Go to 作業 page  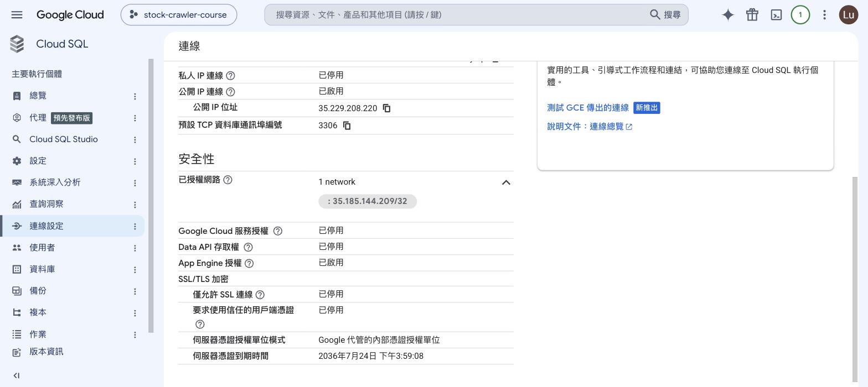point(73,334)
